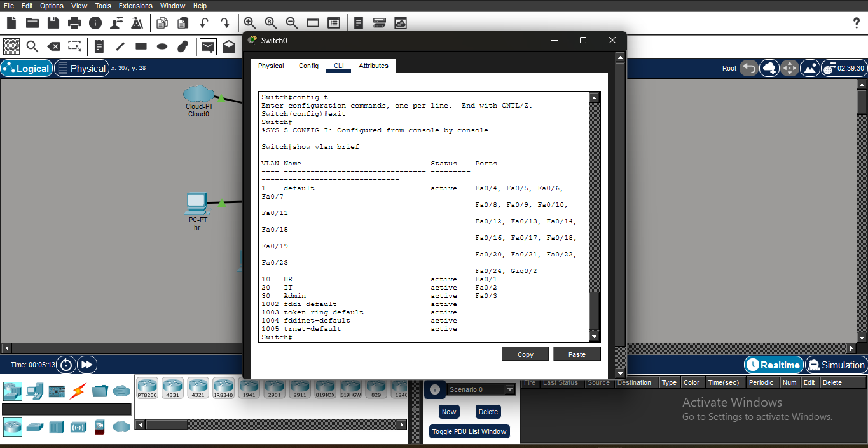Image resolution: width=868 pixels, height=448 pixels.
Task: Open the Attributes tab in Switch0 window
Action: click(x=373, y=66)
